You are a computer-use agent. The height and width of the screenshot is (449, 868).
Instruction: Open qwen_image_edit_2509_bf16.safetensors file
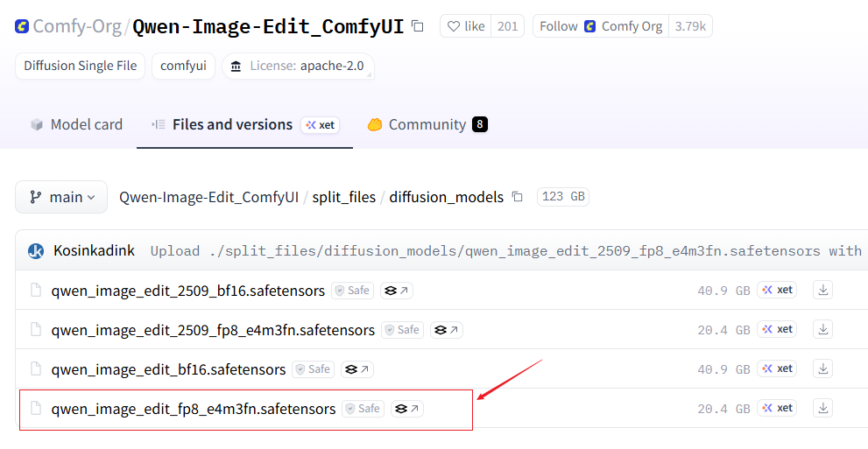(x=187, y=291)
